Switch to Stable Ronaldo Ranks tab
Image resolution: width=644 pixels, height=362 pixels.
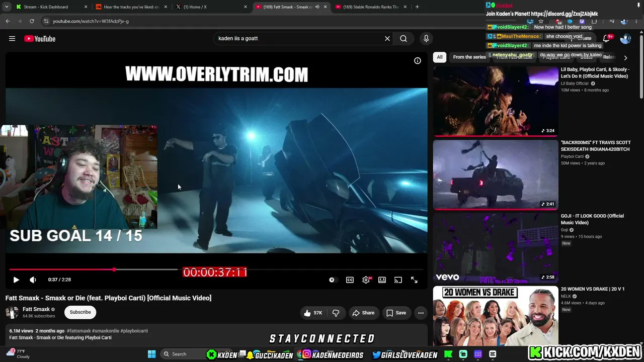click(x=371, y=7)
